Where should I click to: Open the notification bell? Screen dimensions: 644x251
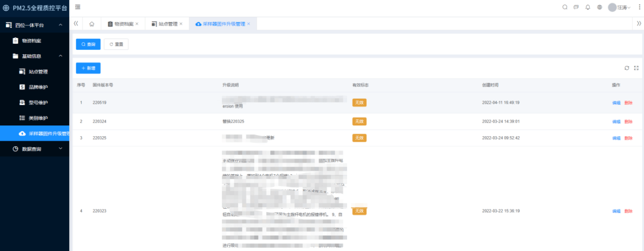pos(588,7)
